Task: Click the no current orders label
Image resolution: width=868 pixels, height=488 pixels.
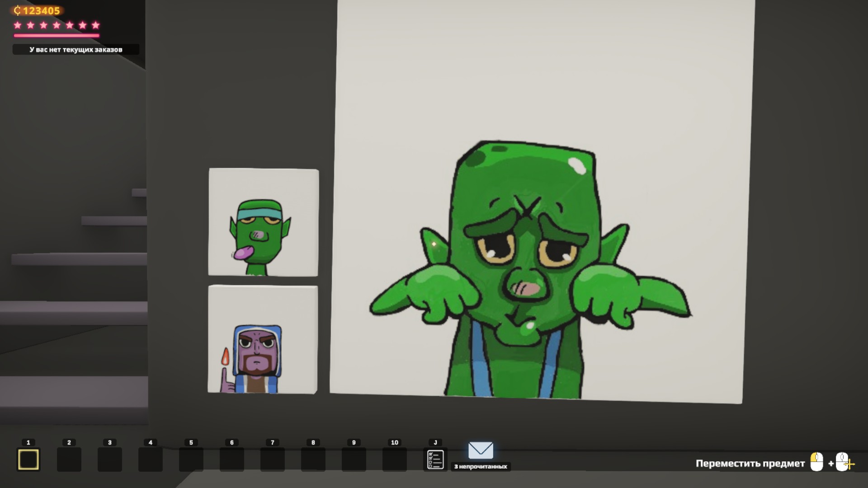Action: click(75, 50)
